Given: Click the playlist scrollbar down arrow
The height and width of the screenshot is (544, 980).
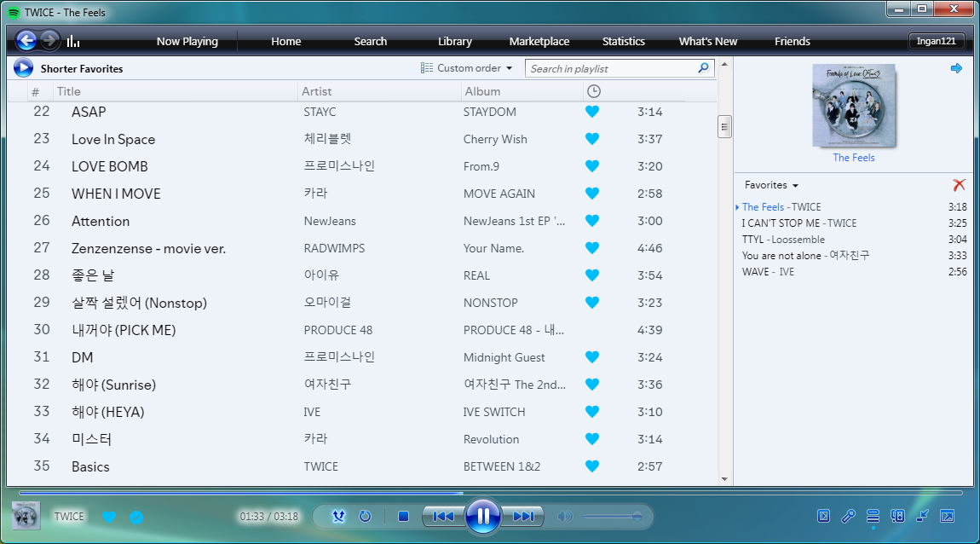Looking at the screenshot, I should pyautogui.click(x=724, y=479).
